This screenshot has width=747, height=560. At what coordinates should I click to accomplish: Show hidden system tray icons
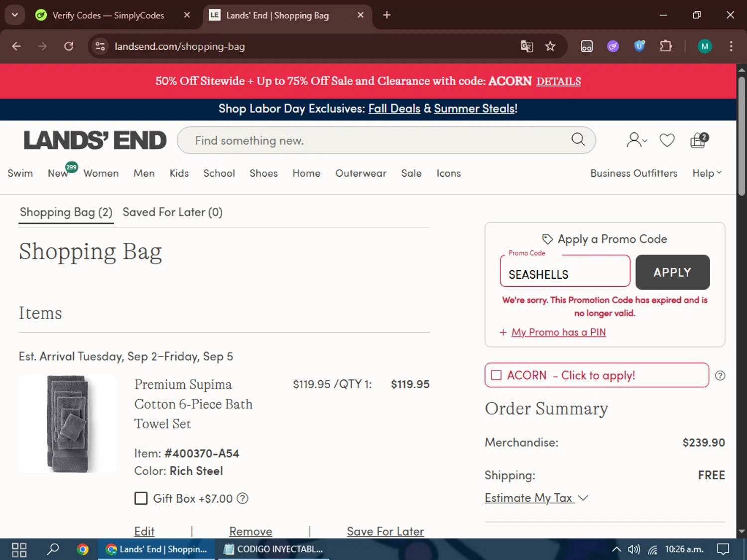point(616,549)
